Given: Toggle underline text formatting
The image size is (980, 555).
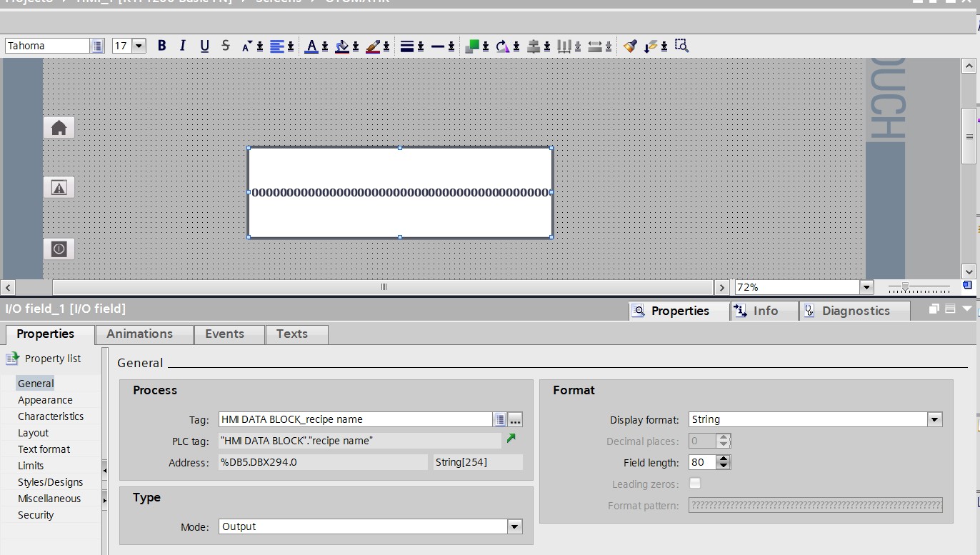Looking at the screenshot, I should [204, 46].
